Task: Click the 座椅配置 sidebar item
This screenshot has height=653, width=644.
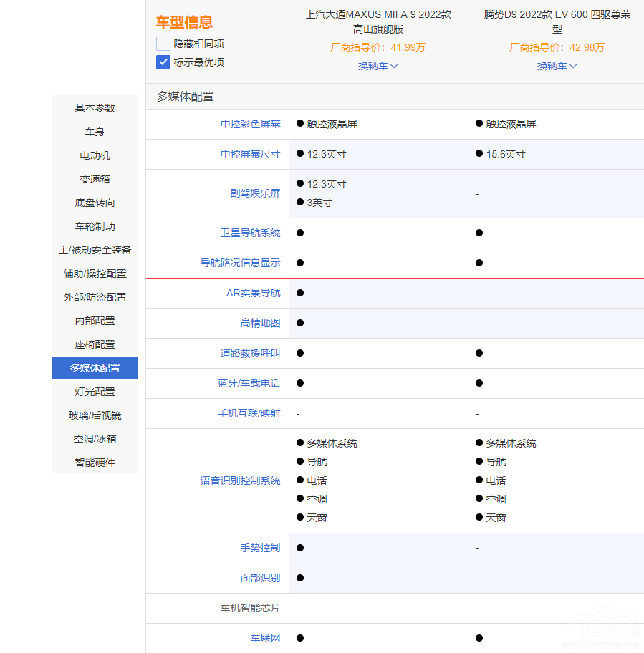Action: click(x=95, y=344)
